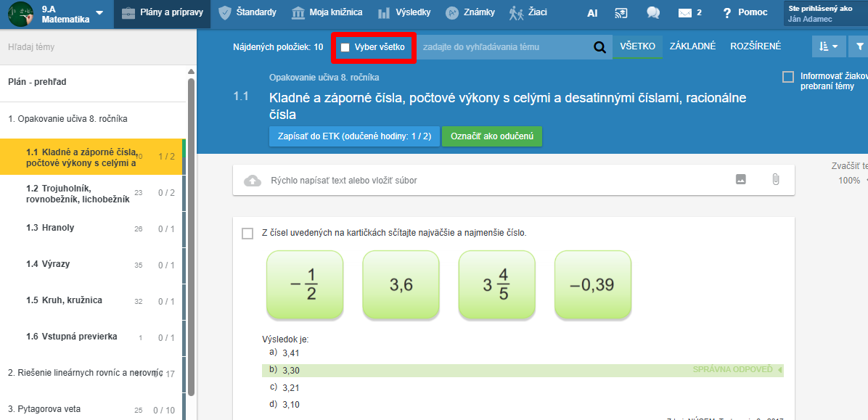This screenshot has width=868, height=420.
Task: Click the paperclip attachment icon
Action: click(776, 179)
